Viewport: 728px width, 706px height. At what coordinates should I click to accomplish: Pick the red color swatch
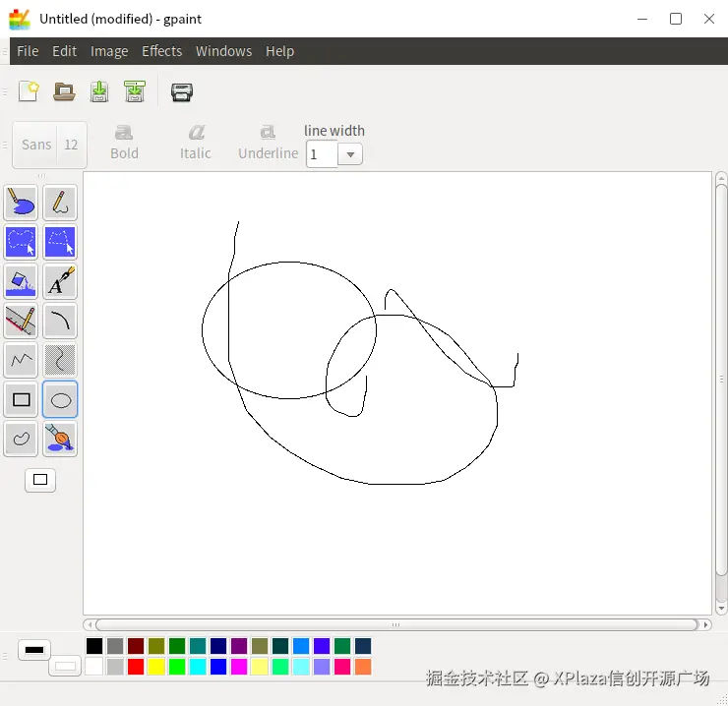point(136,667)
